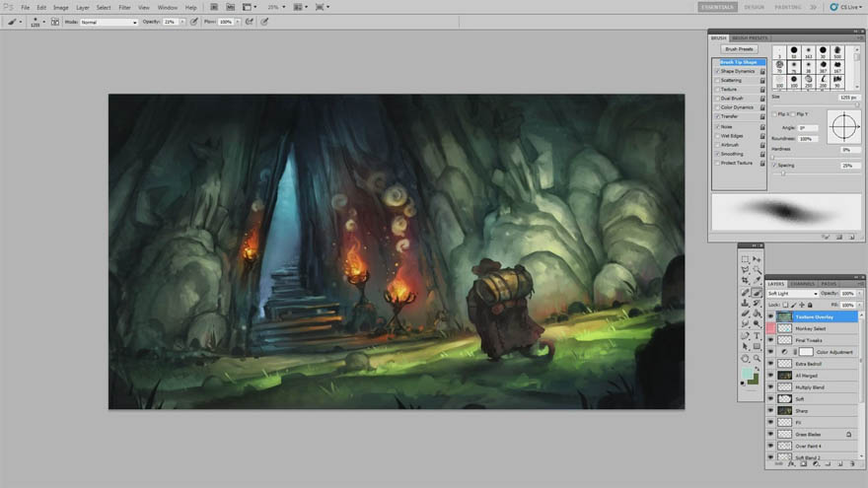Viewport: 868px width, 488px height.
Task: Switch to the Channels tab
Action: (802, 284)
